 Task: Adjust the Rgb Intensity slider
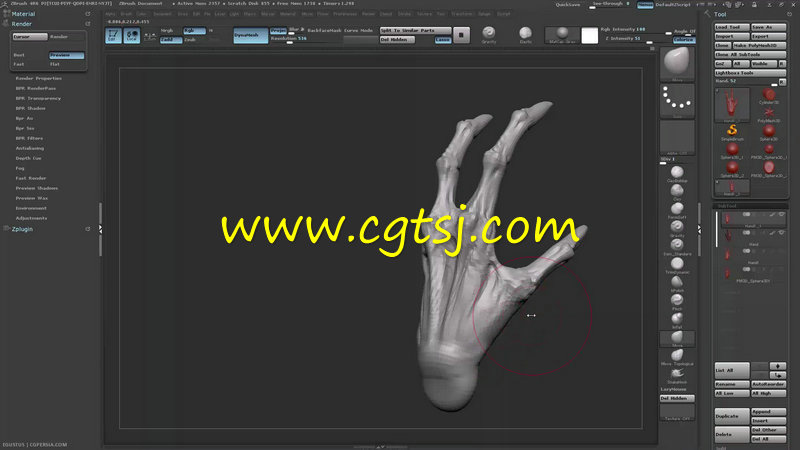click(x=636, y=31)
